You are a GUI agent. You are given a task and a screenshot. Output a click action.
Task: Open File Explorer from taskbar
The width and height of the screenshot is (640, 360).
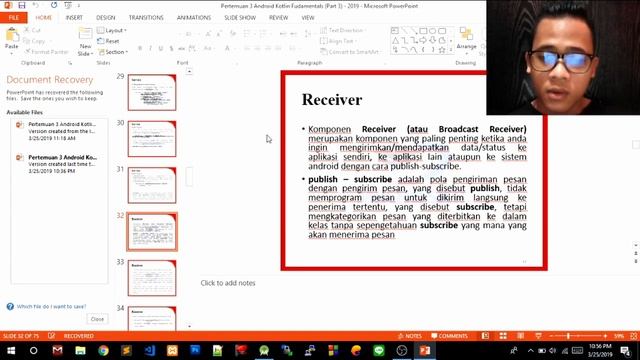80,351
